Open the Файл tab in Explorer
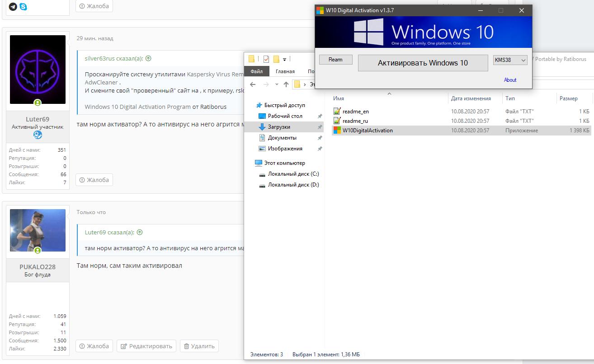This screenshot has height=364, width=594. click(x=257, y=71)
